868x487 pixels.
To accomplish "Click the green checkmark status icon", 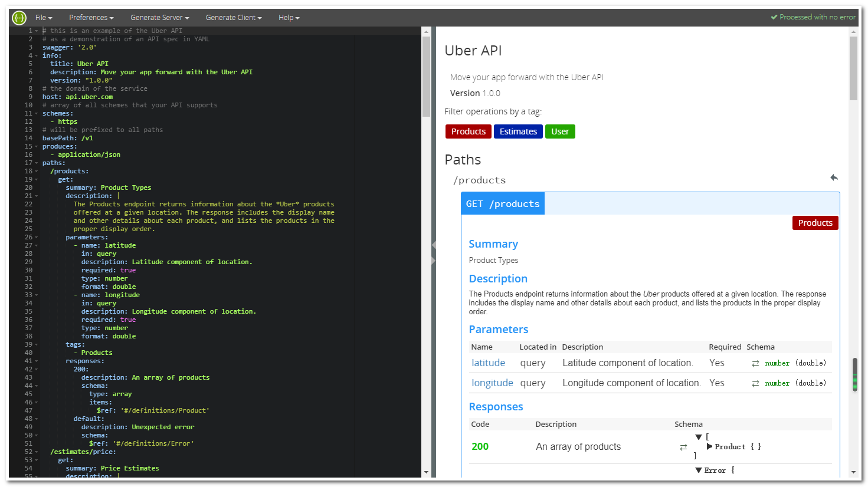I will [774, 17].
